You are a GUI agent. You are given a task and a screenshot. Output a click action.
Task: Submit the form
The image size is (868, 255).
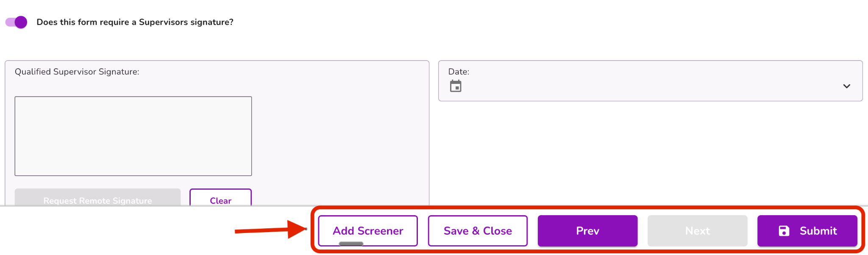[x=807, y=231]
